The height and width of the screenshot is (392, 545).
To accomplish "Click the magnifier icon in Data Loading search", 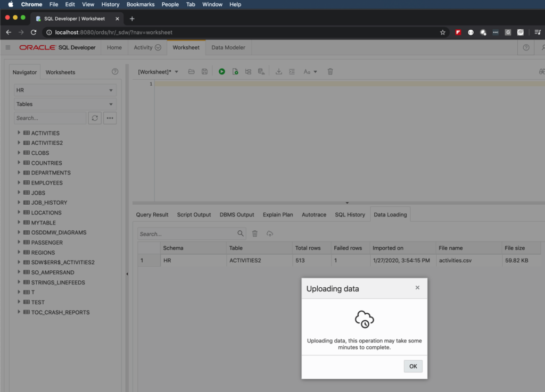I will [241, 233].
